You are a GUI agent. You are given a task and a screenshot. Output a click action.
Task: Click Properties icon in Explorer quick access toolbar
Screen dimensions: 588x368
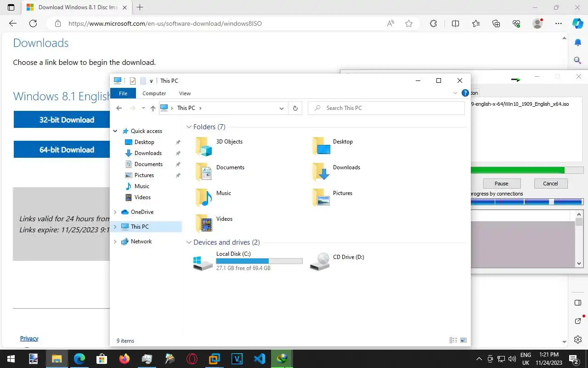[133, 81]
